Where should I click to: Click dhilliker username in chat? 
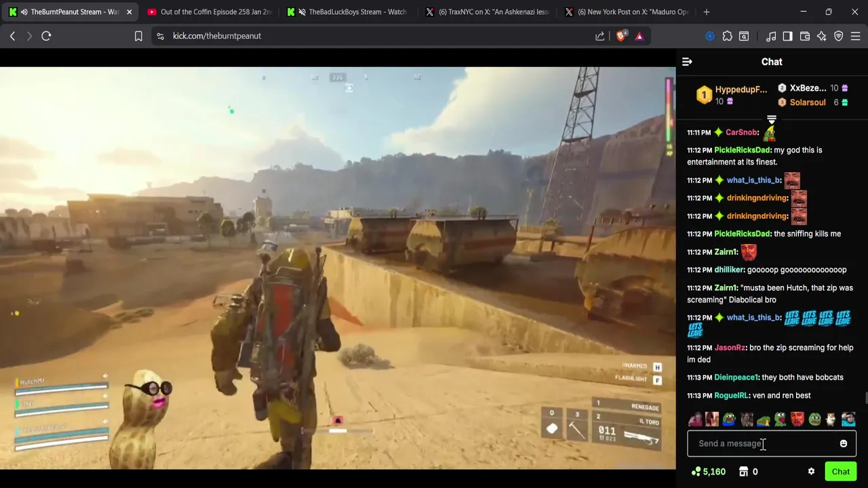tap(729, 270)
